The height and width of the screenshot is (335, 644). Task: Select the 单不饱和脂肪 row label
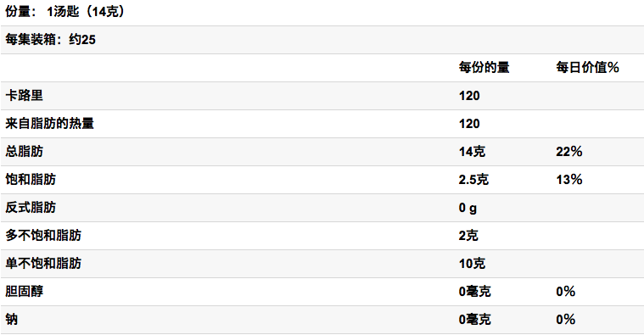coord(43,263)
